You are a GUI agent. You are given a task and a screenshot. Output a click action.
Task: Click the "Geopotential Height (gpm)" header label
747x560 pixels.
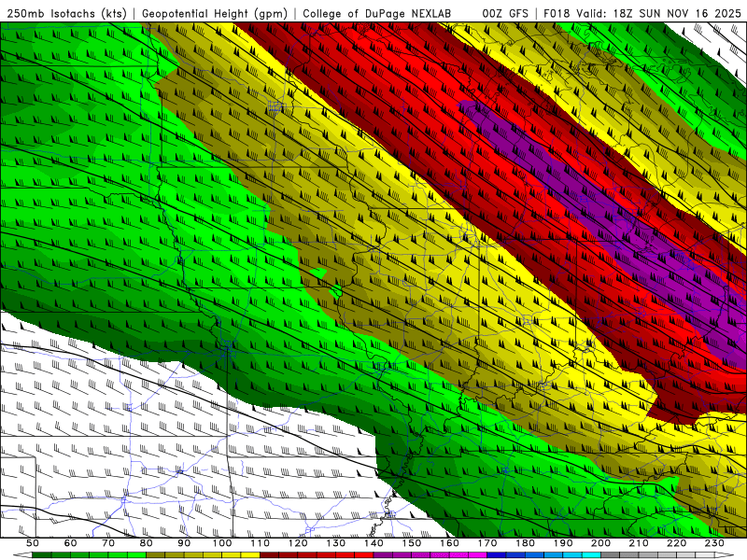point(215,14)
